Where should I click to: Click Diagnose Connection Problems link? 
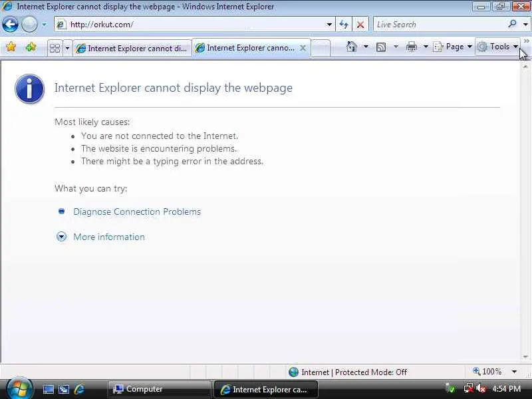(x=137, y=211)
